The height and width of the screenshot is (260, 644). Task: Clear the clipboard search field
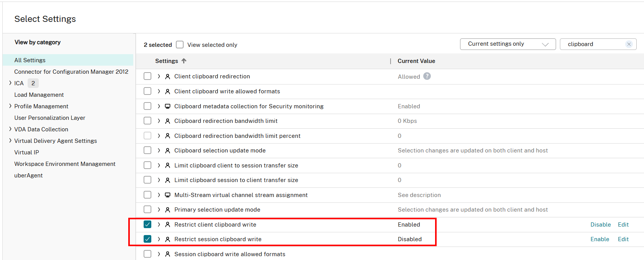(629, 44)
